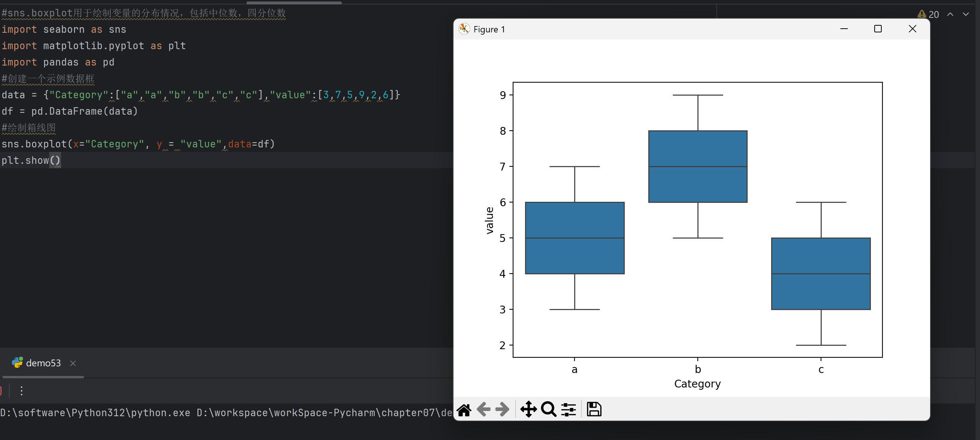
Task: Close the demo53 run tab
Action: click(x=73, y=363)
